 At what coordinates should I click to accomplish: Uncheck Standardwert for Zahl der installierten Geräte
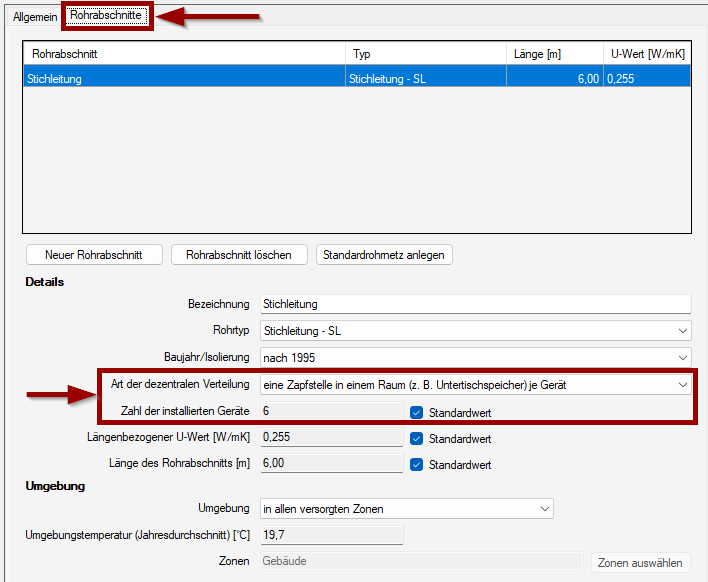point(417,412)
